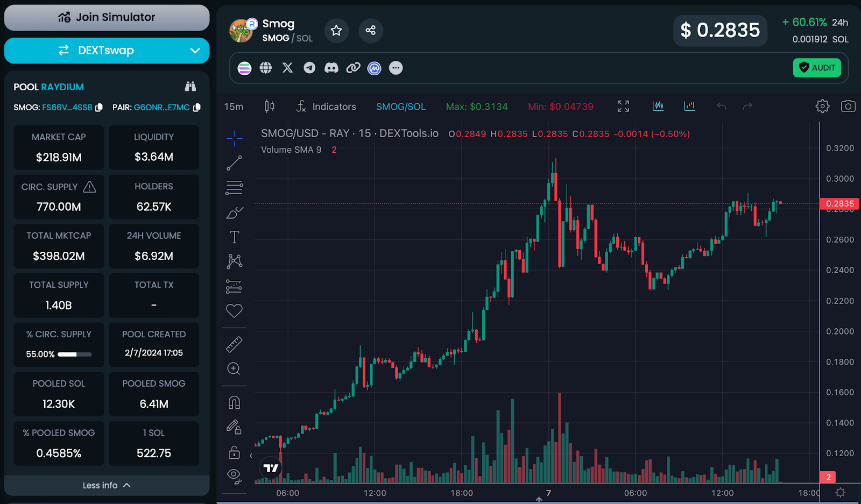This screenshot has height=504, width=861.
Task: Toggle the bar chart view icon
Action: click(689, 107)
